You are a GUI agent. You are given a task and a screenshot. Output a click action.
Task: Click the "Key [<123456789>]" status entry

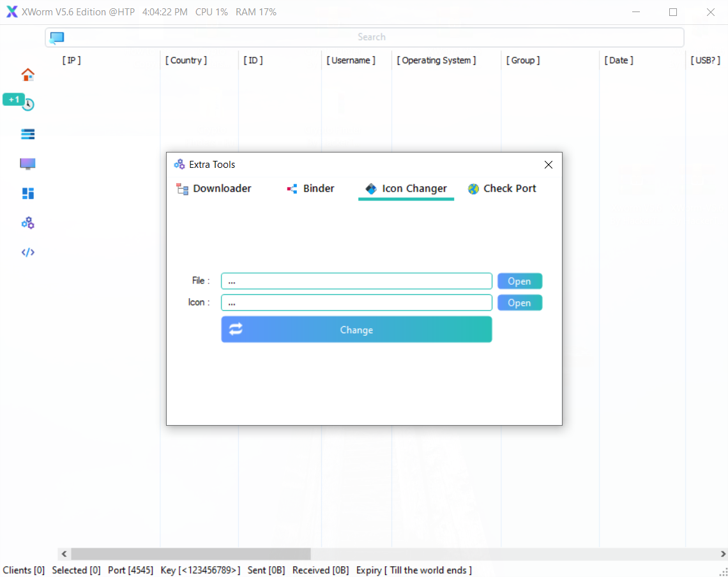[201, 570]
